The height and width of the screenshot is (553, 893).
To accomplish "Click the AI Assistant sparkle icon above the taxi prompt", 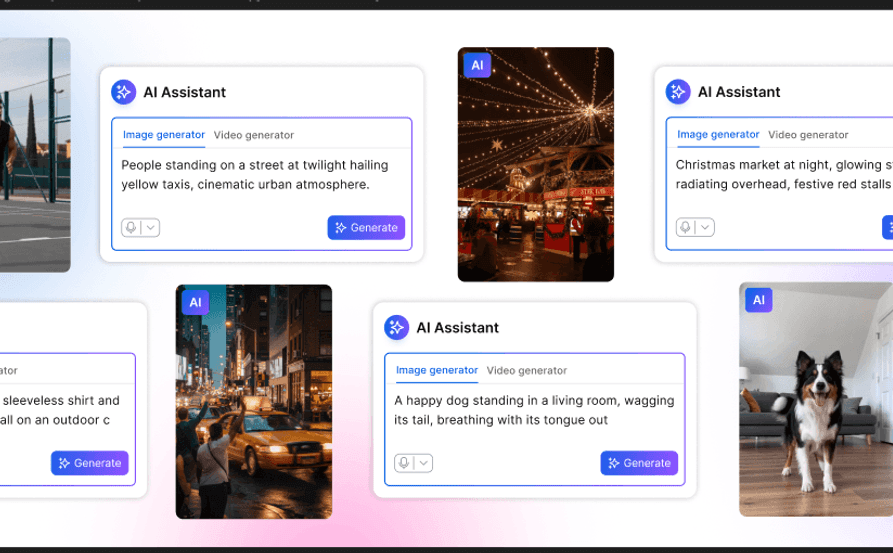I will point(124,92).
